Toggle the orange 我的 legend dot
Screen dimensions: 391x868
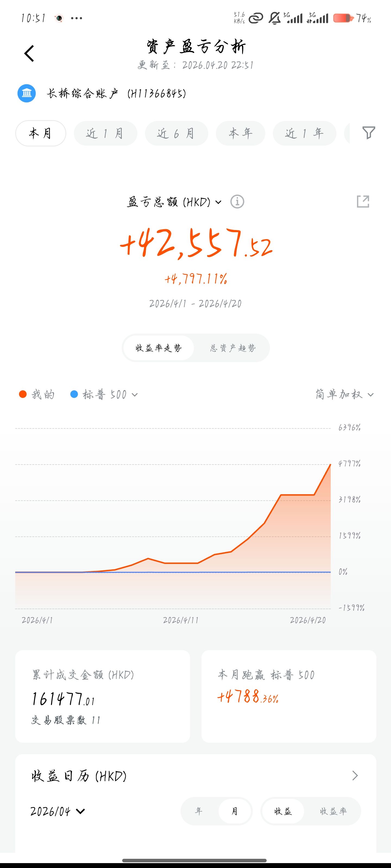23,394
